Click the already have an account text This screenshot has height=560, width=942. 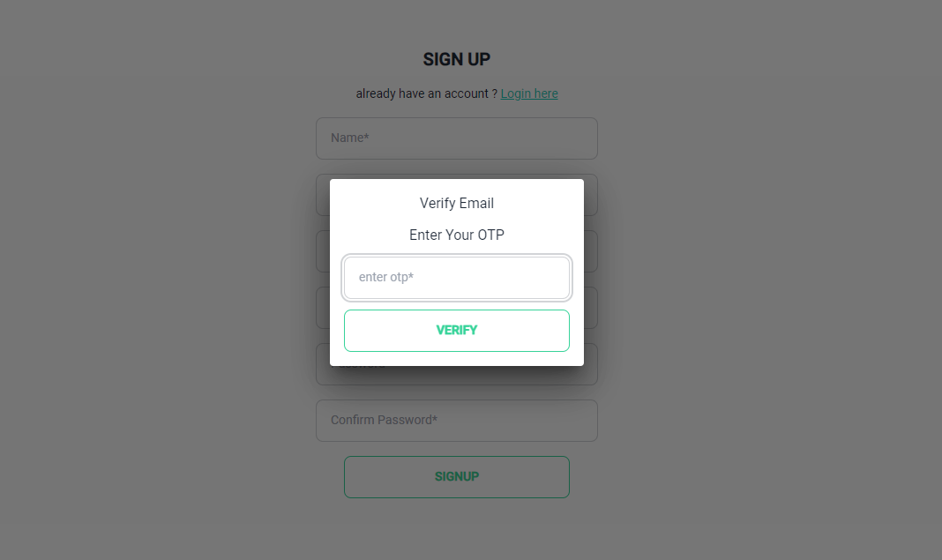[x=427, y=93]
